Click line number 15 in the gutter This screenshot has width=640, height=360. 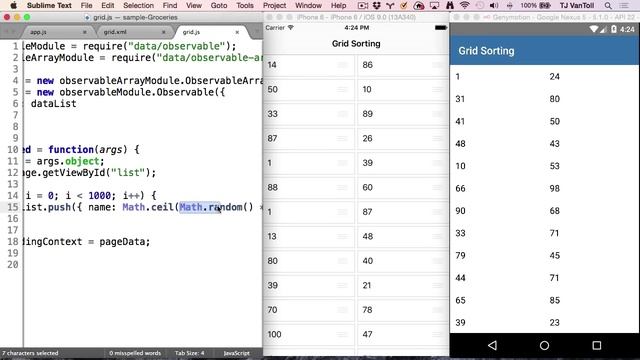[13, 207]
